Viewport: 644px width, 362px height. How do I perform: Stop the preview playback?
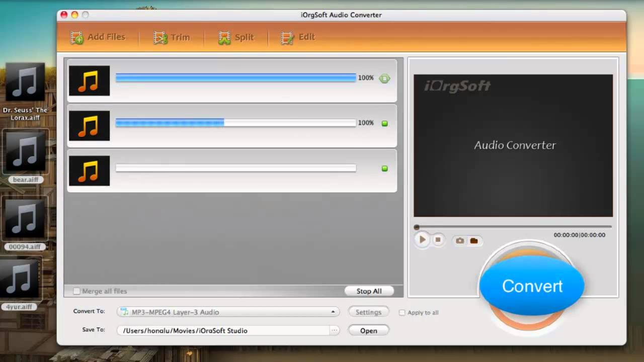[438, 240]
